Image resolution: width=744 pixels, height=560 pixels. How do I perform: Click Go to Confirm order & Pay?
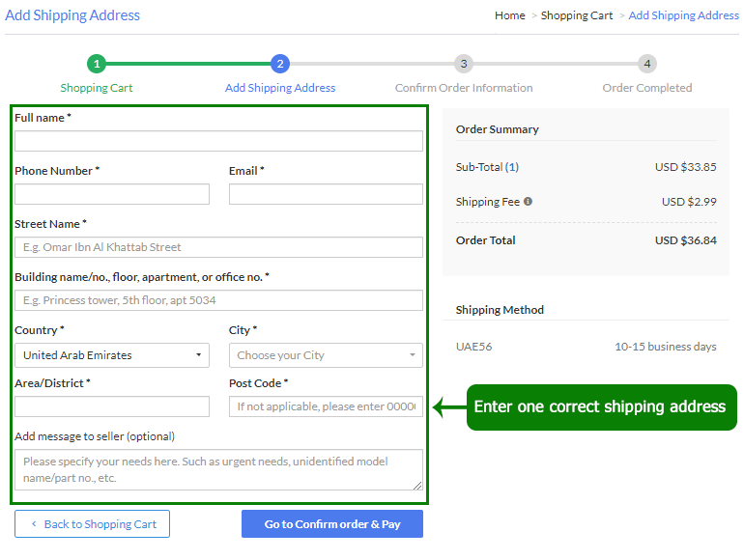click(x=331, y=524)
